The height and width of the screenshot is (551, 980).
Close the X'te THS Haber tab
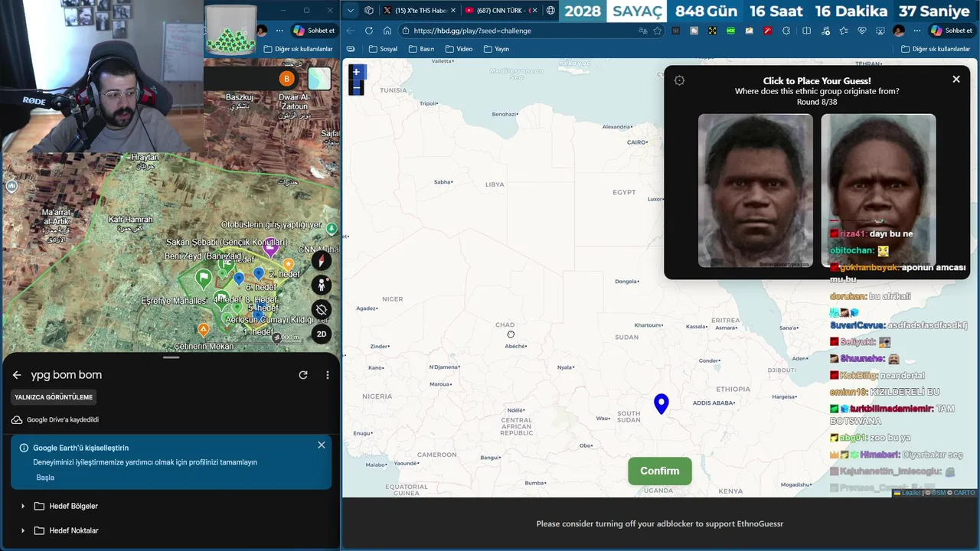(x=452, y=11)
